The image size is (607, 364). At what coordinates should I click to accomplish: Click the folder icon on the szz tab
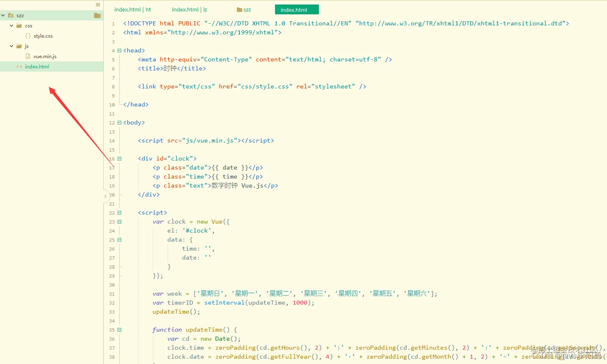240,9
